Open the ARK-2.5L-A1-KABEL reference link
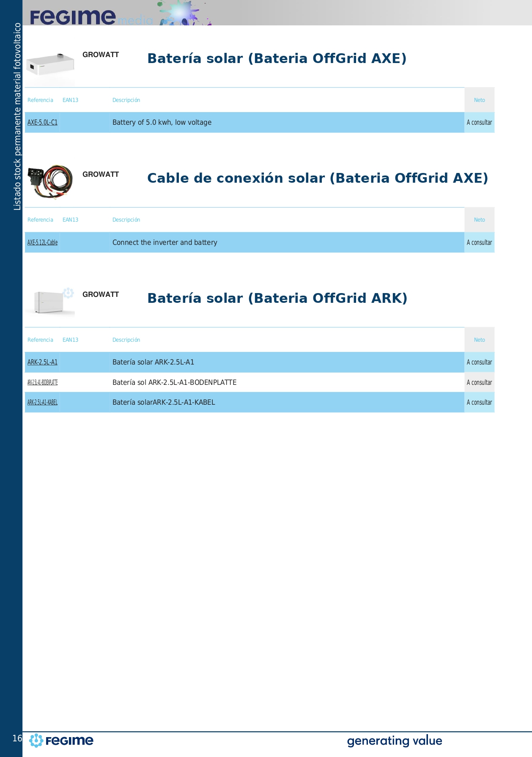This screenshot has width=532, height=757. click(x=42, y=403)
